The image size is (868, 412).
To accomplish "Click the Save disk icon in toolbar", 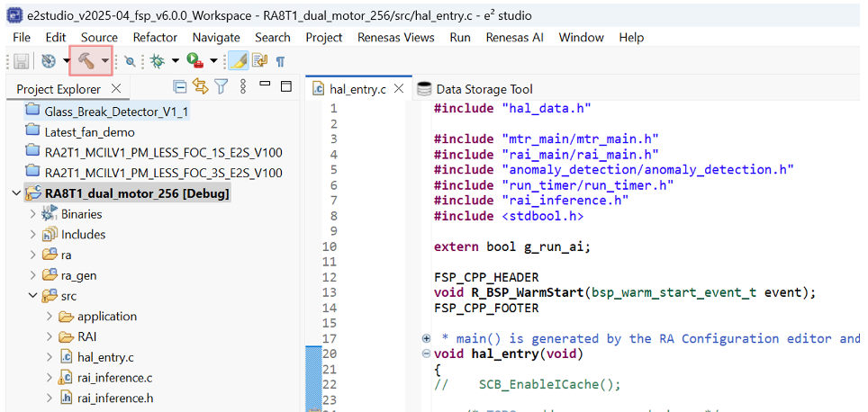I will point(21,61).
